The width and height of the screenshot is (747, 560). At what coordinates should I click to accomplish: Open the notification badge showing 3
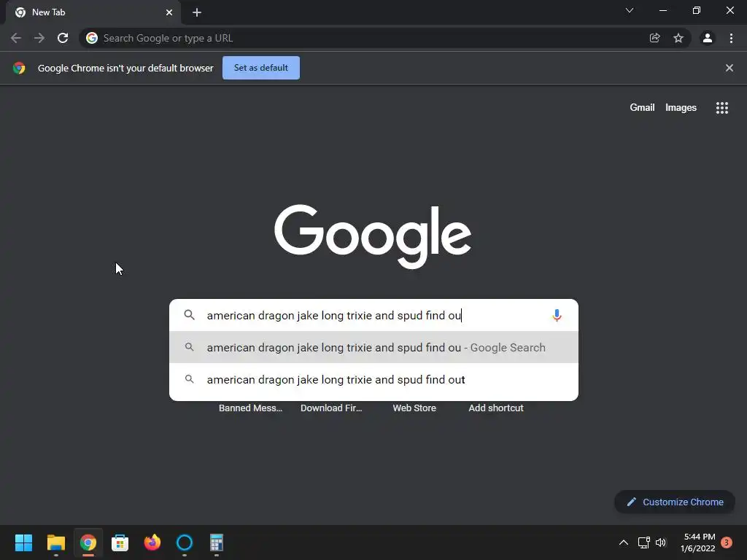tap(727, 542)
